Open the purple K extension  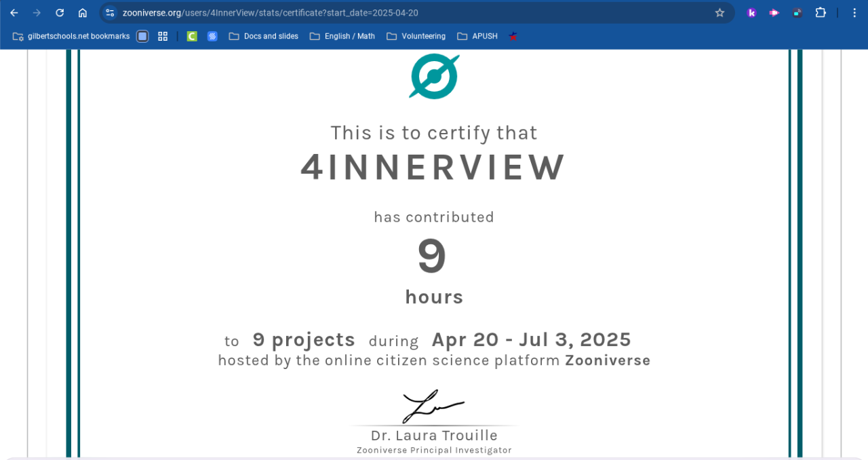pos(751,13)
